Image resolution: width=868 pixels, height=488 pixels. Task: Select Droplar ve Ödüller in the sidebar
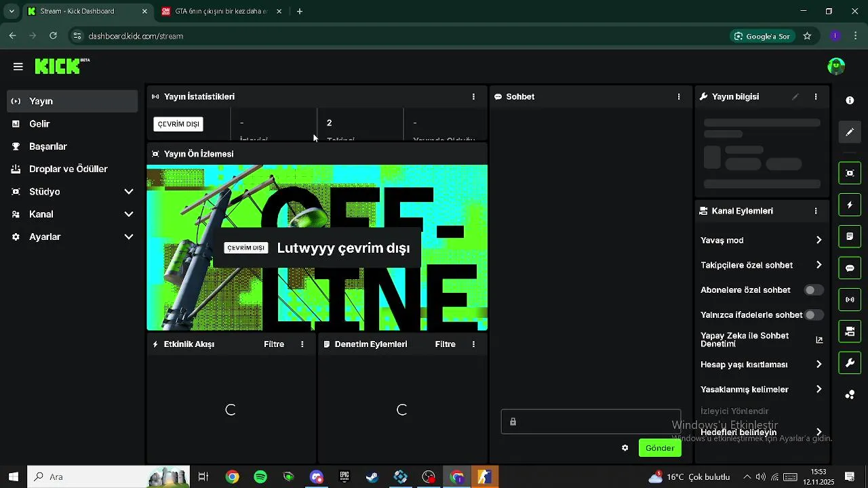click(72, 169)
